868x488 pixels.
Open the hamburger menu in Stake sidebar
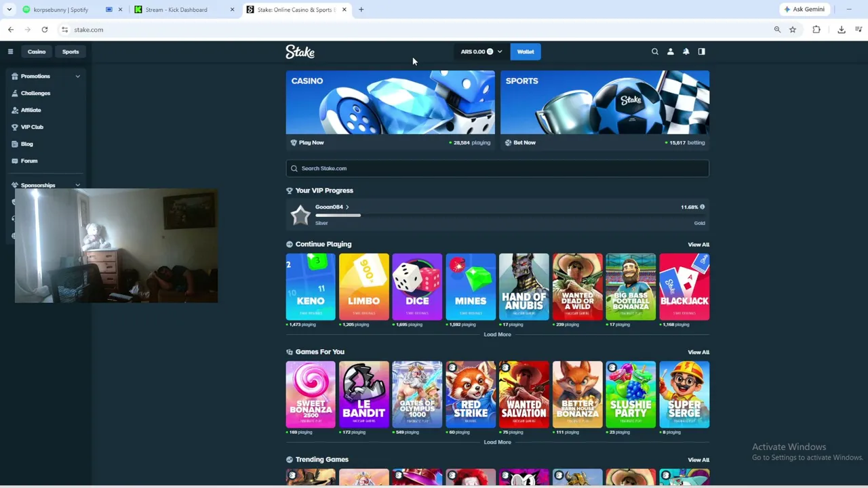pyautogui.click(x=10, y=52)
